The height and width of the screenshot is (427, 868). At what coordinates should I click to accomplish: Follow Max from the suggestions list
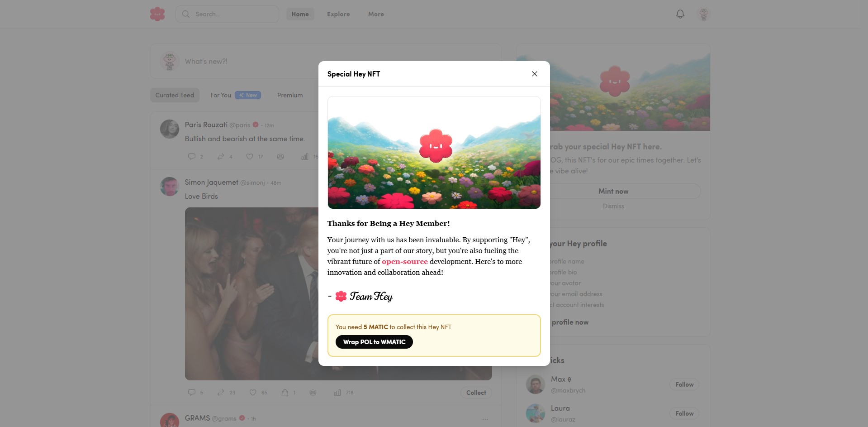click(684, 384)
